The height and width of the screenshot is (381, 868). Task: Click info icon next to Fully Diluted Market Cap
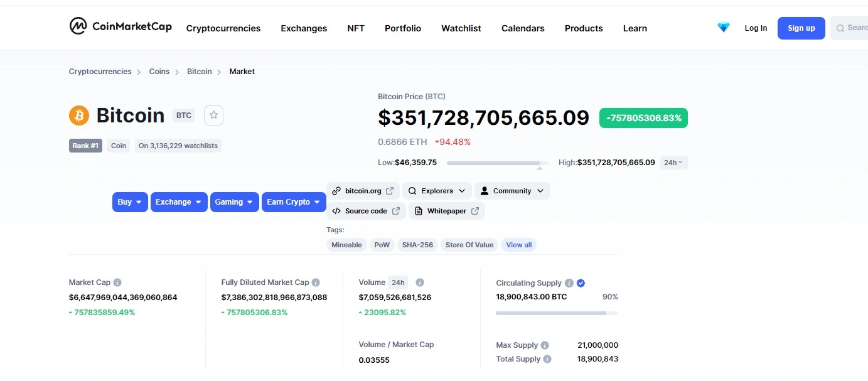point(316,282)
